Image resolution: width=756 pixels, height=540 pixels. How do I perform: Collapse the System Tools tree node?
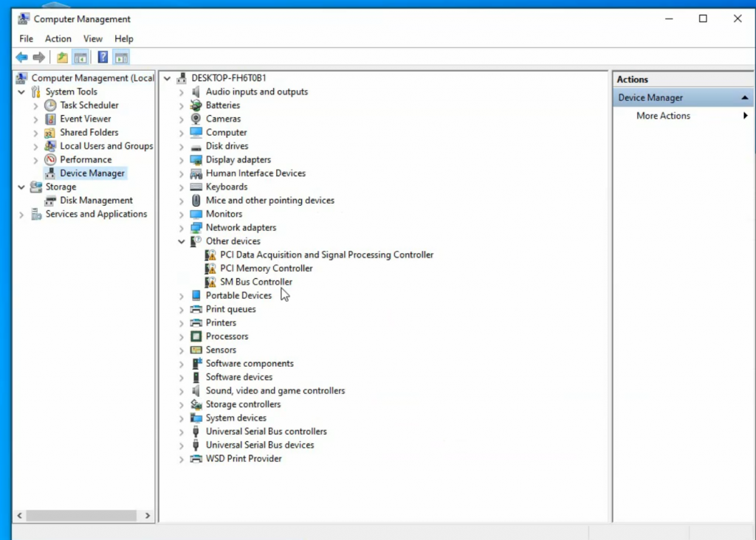click(21, 91)
